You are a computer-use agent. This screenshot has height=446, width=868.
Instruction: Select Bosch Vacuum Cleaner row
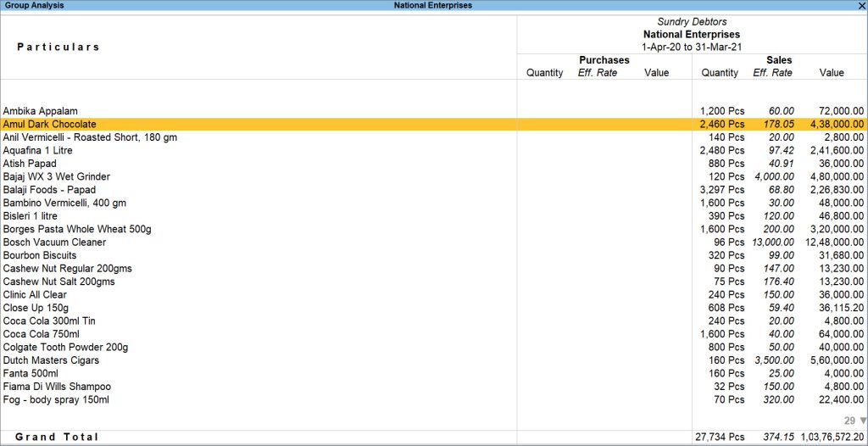(x=434, y=243)
